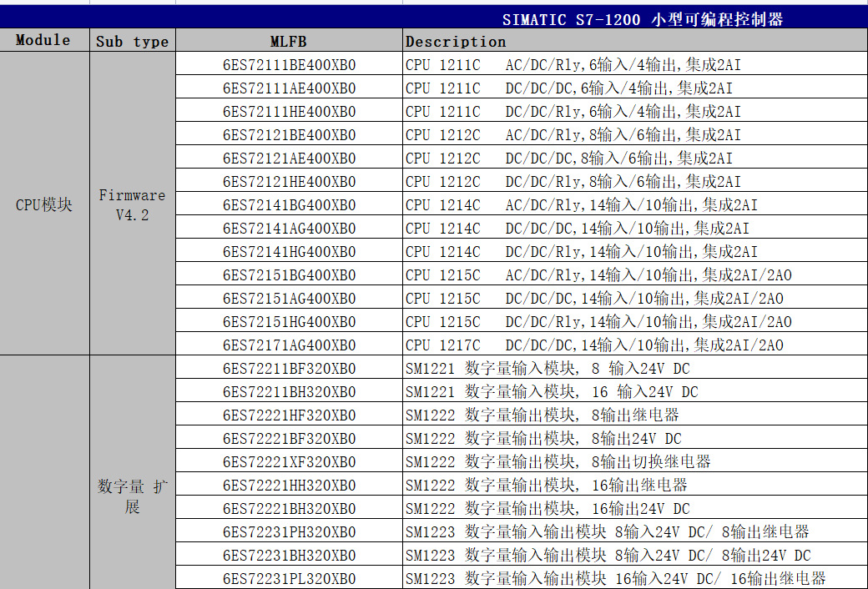
Task: Click SM1223 8输入/8输出继电器 description
Action: (635, 531)
